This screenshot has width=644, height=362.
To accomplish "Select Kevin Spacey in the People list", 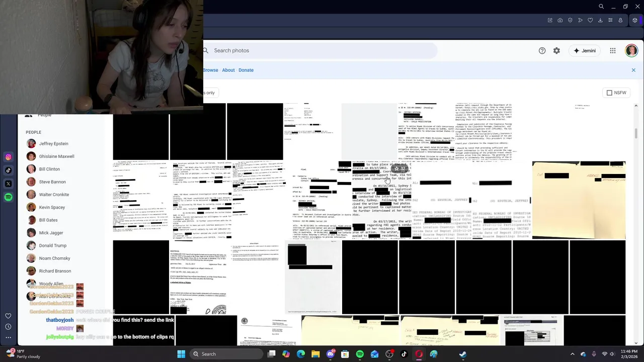I will (x=52, y=207).
